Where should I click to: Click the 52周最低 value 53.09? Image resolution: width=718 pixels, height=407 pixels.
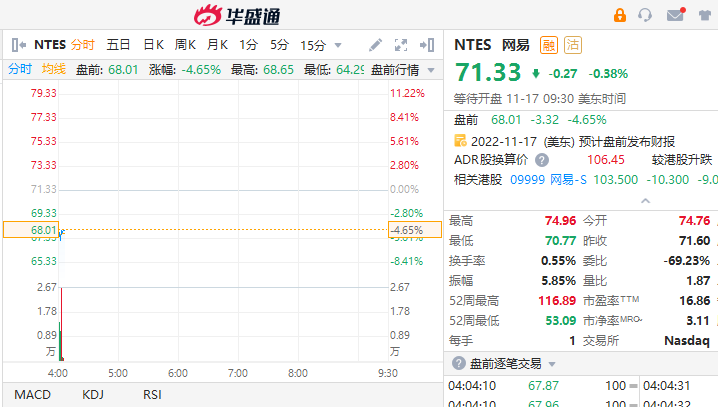tap(560, 320)
